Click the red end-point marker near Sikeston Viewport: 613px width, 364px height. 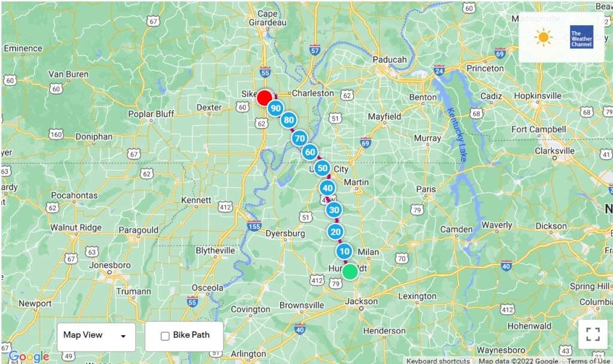tap(265, 98)
